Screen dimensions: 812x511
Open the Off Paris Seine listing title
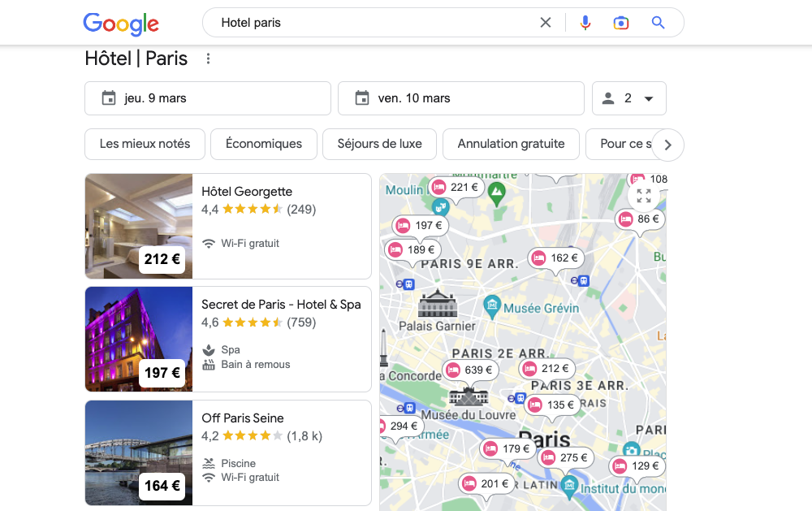(243, 418)
